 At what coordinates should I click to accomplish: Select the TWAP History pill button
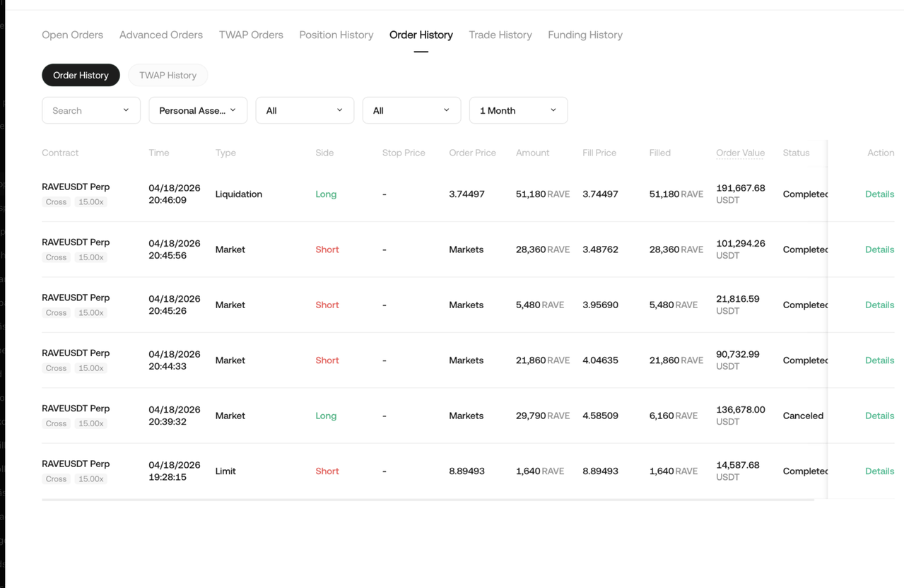point(168,75)
